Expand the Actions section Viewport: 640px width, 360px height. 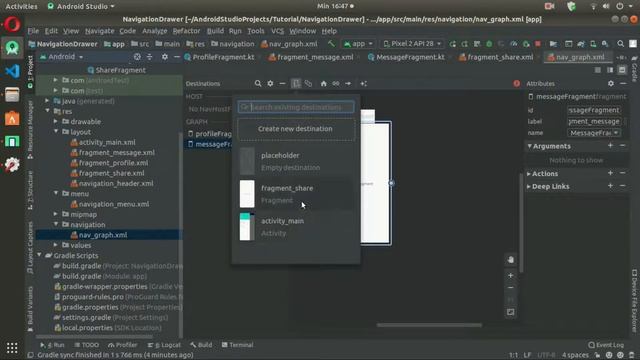[x=529, y=174]
